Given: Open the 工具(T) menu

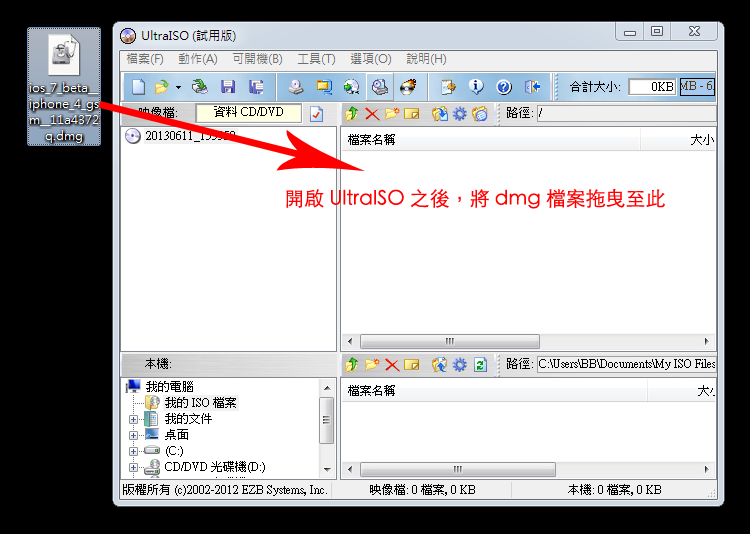Looking at the screenshot, I should pos(316,59).
